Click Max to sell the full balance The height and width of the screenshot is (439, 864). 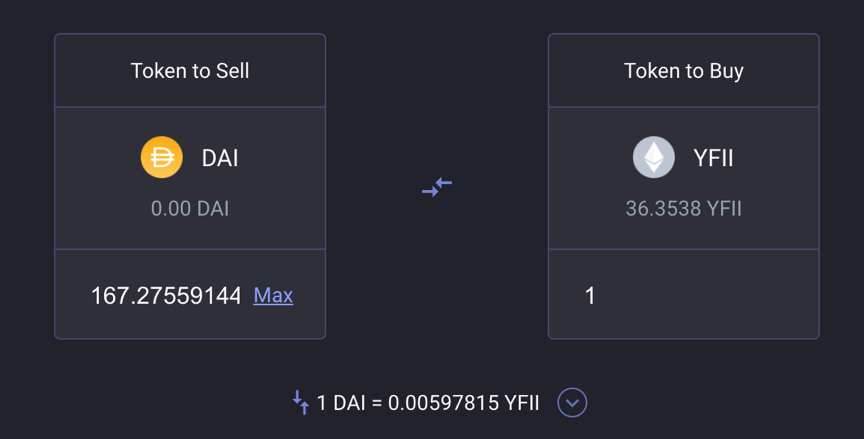[x=273, y=296]
